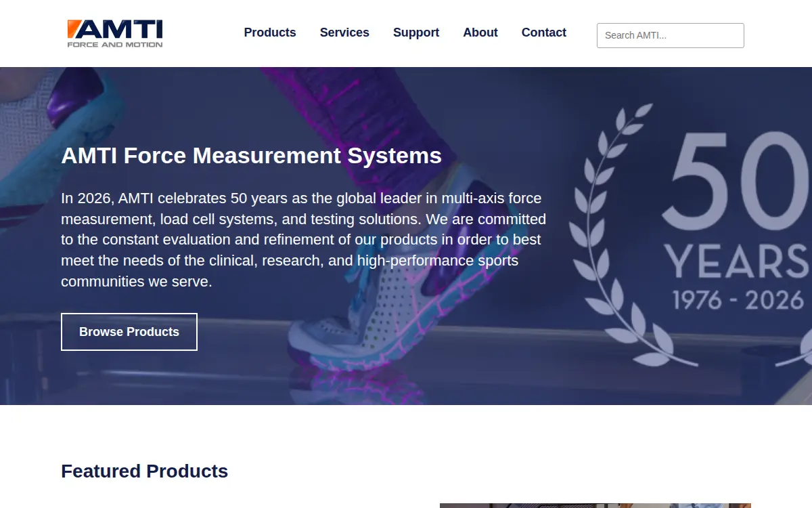Open the Services menu
The image size is (812, 508).
click(x=344, y=33)
